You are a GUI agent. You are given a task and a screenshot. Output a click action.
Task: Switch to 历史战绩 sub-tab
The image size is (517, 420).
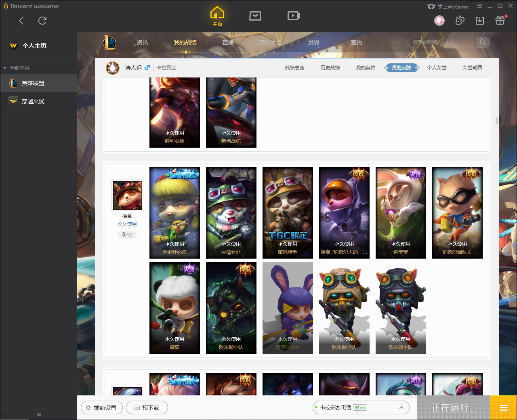(x=330, y=68)
